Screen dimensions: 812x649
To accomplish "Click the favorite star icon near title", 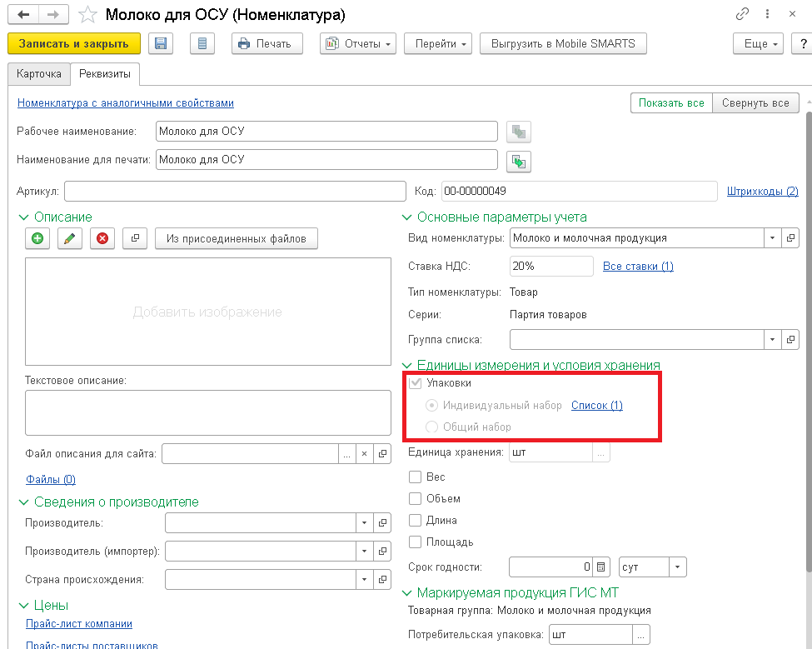I will pyautogui.click(x=87, y=15).
